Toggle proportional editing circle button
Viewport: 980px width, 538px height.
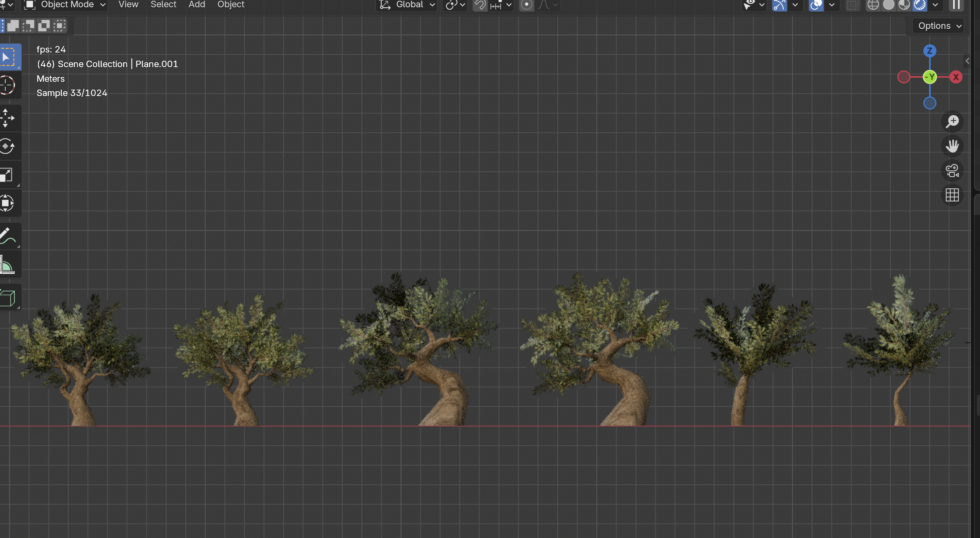527,5
